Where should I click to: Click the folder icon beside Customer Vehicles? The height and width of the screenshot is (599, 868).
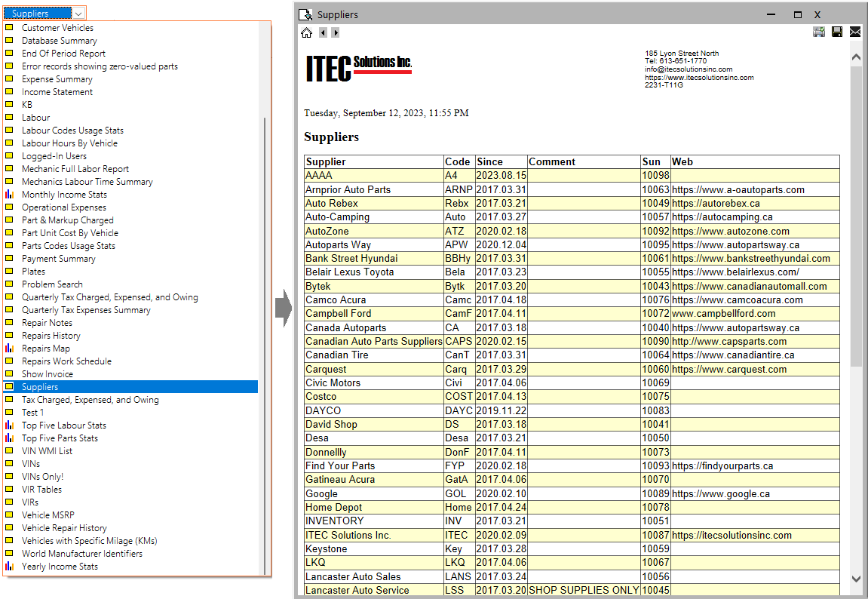pyautogui.click(x=11, y=27)
